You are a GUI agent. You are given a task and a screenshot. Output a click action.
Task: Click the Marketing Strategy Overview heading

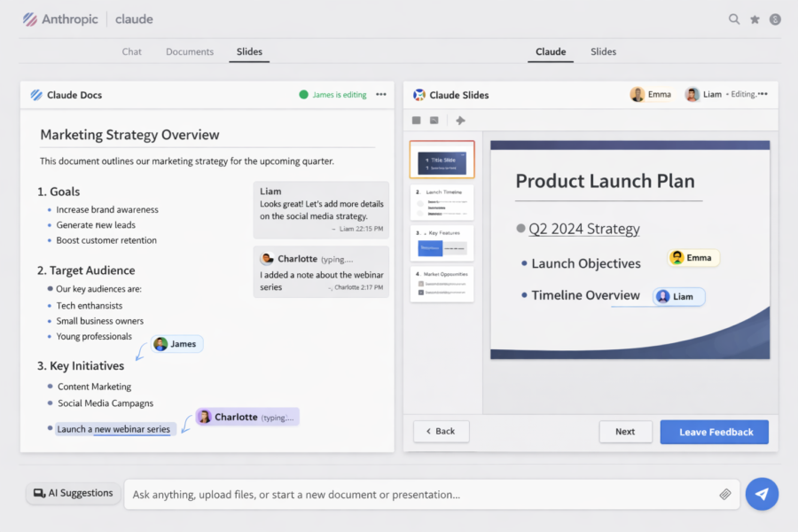[x=129, y=135]
